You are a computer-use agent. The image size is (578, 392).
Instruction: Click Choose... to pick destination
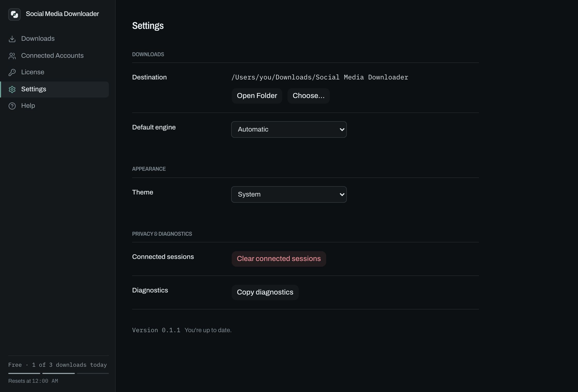click(309, 96)
